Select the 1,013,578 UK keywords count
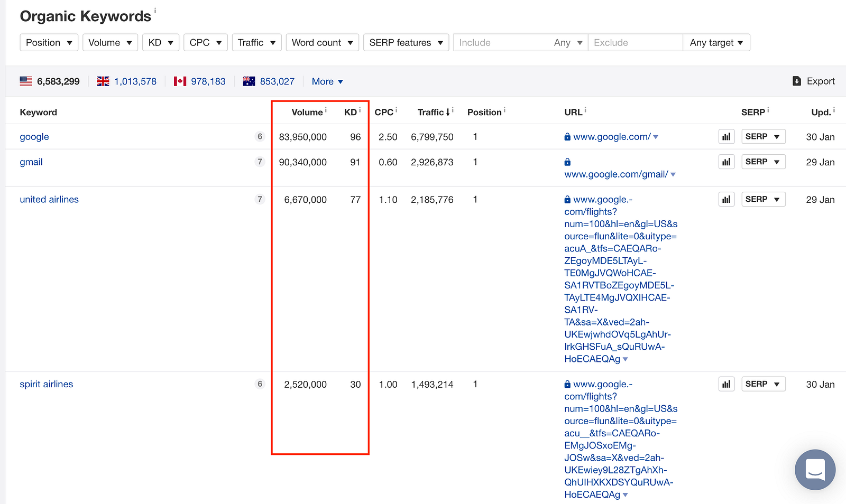The width and height of the screenshot is (846, 504). 135,81
